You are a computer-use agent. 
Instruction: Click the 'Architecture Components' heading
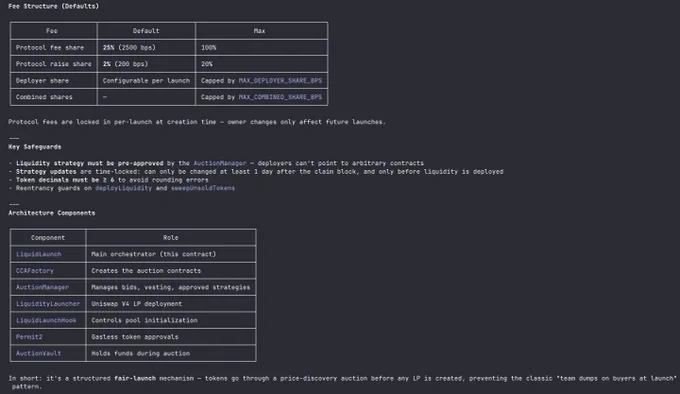(52, 213)
